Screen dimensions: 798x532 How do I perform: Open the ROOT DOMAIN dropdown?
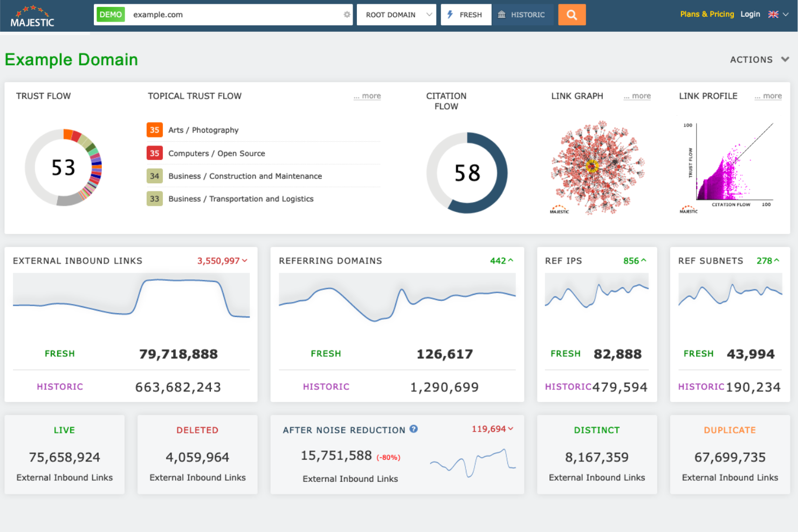[x=396, y=15]
